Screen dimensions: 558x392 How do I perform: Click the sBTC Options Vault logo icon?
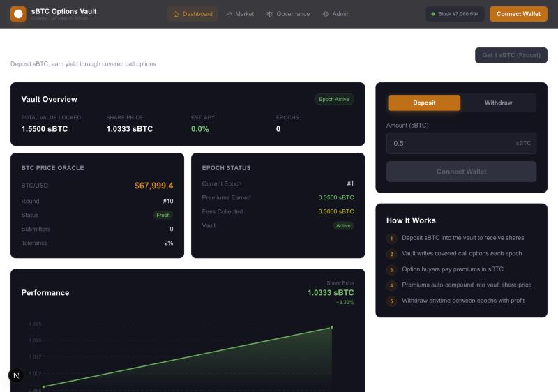(x=18, y=14)
